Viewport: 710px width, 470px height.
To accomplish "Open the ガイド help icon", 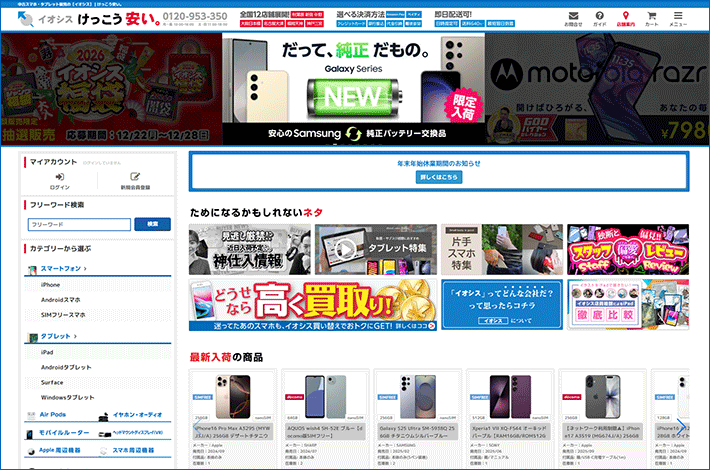I will point(599,16).
